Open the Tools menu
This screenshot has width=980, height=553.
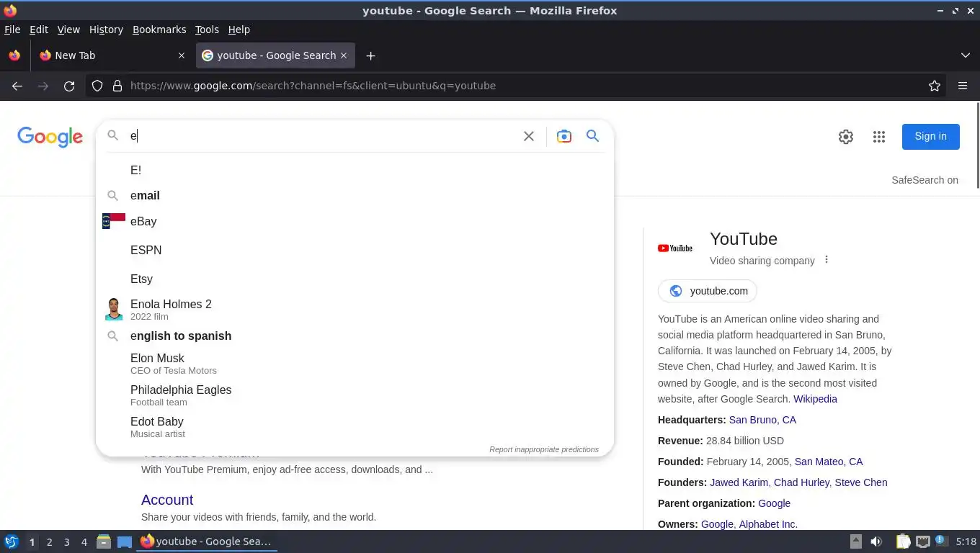click(x=207, y=30)
